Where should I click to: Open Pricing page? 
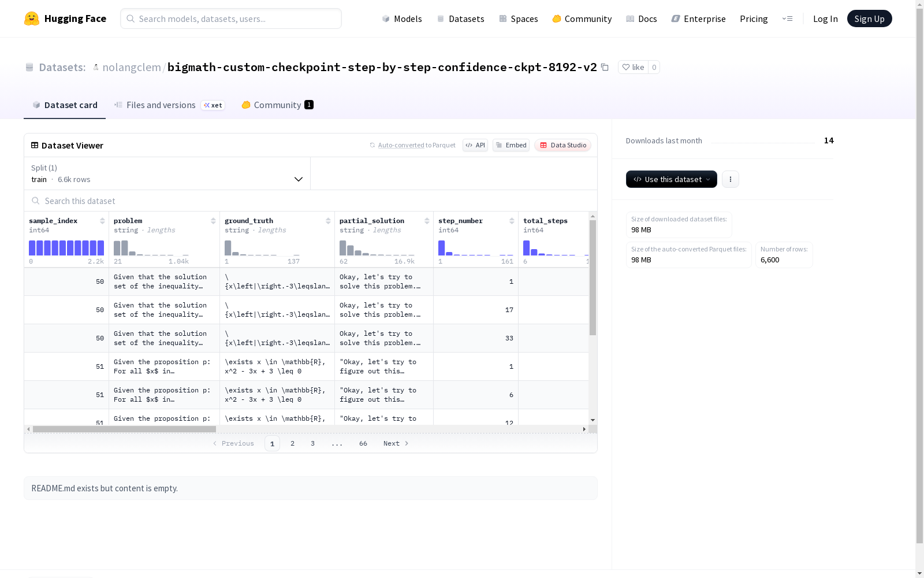pyautogui.click(x=754, y=18)
